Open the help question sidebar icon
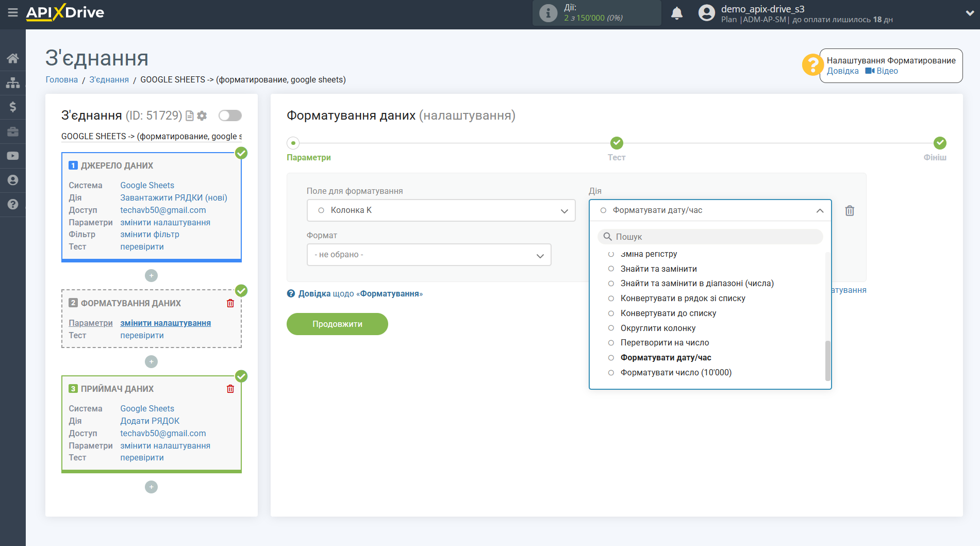980x546 pixels. [13, 204]
